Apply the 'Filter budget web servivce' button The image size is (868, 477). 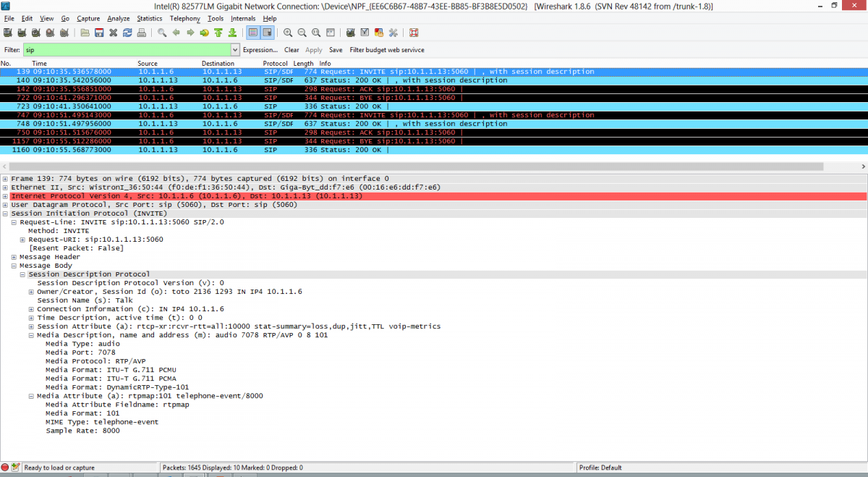[x=387, y=50]
